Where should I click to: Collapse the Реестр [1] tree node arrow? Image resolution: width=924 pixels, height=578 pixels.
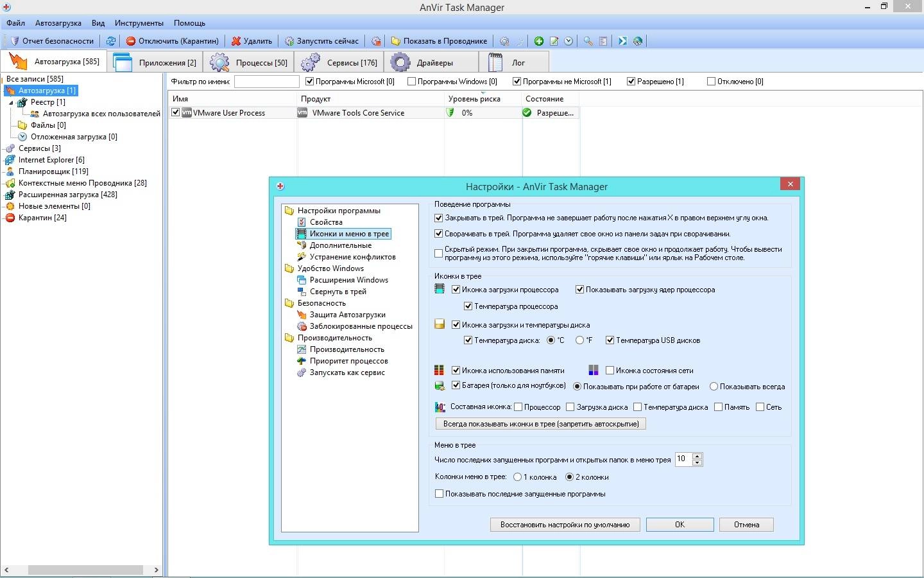pyautogui.click(x=11, y=102)
